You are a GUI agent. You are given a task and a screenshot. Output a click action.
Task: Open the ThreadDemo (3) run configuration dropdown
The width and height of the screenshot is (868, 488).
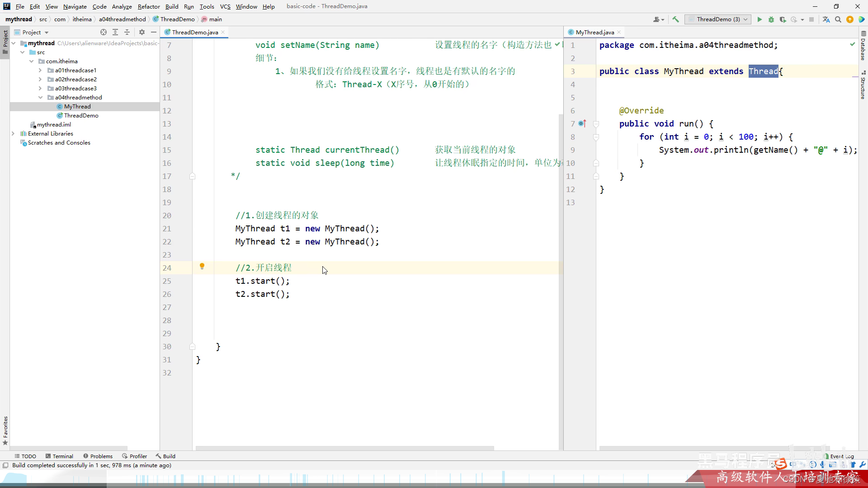click(718, 19)
